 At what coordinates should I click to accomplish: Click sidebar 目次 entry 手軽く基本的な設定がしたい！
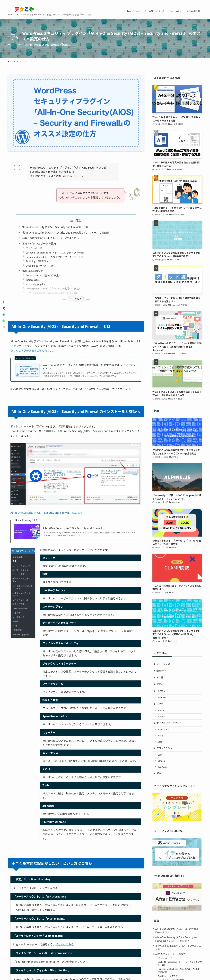click(x=178, y=947)
